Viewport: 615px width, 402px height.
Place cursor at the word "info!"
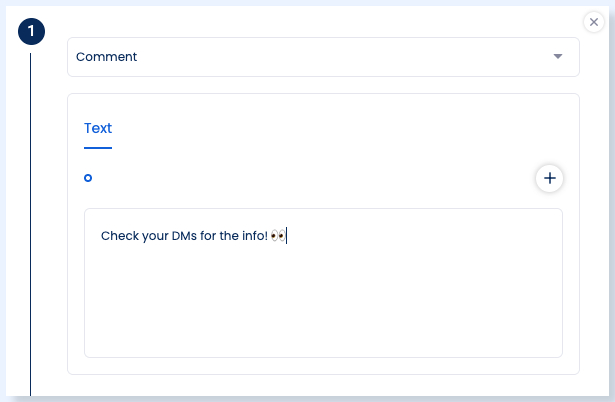255,236
